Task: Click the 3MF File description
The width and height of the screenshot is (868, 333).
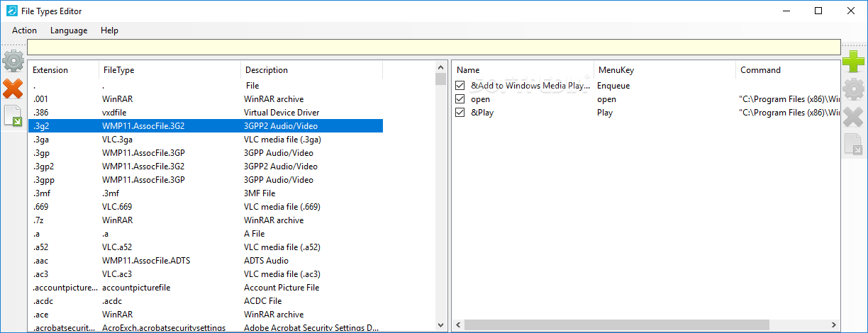Action: tap(260, 193)
